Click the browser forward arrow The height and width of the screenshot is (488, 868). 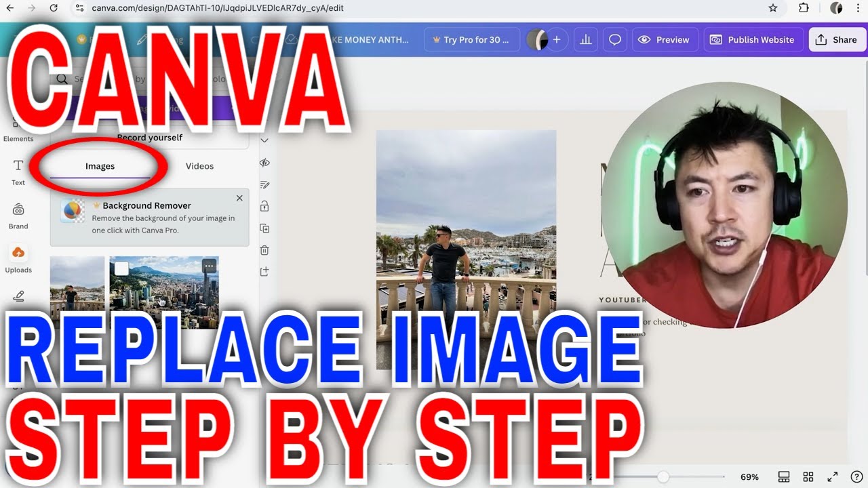coord(31,8)
